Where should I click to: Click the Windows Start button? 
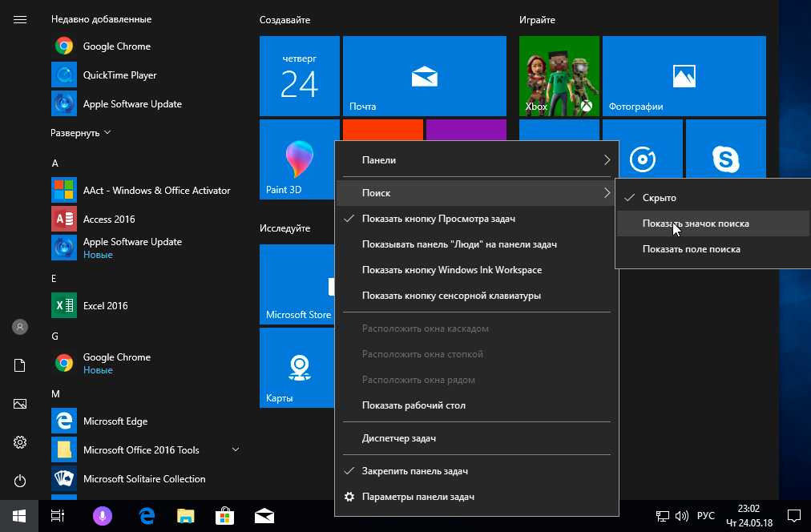[19, 516]
